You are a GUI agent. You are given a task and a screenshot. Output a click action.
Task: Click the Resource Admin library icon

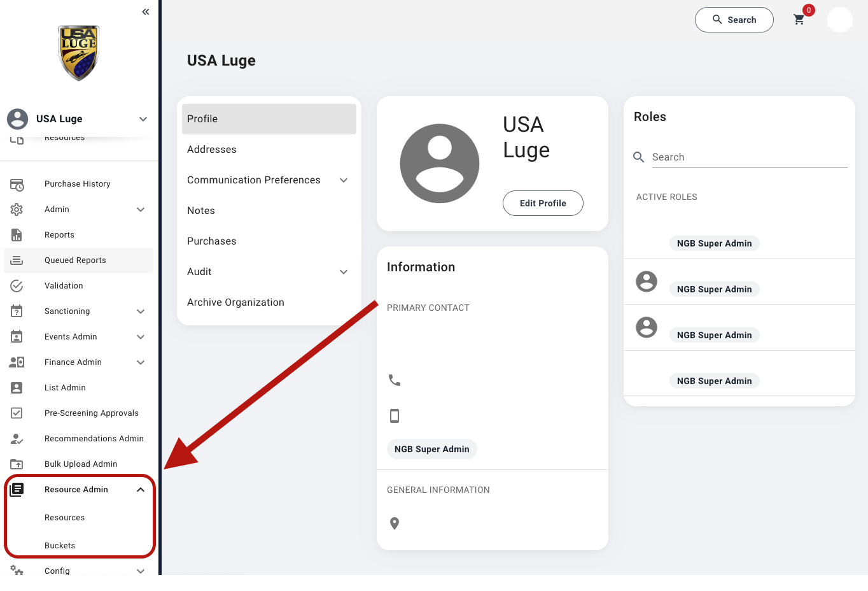[17, 490]
